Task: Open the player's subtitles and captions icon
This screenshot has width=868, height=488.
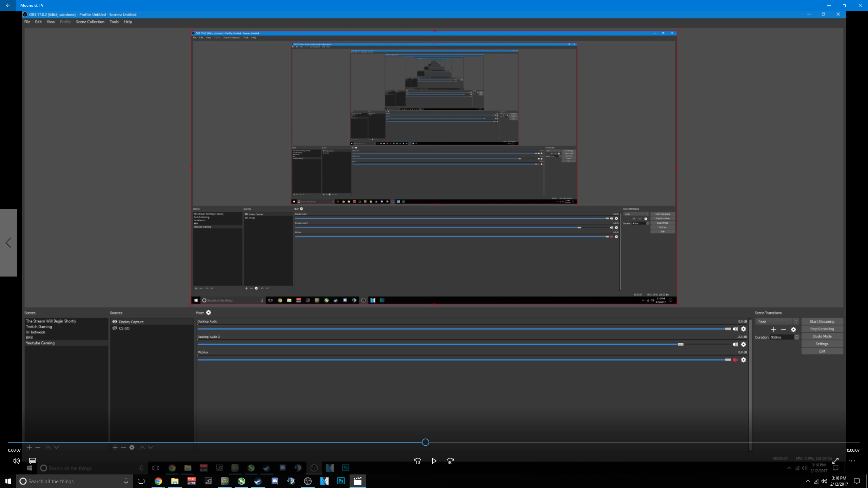Action: 33,461
